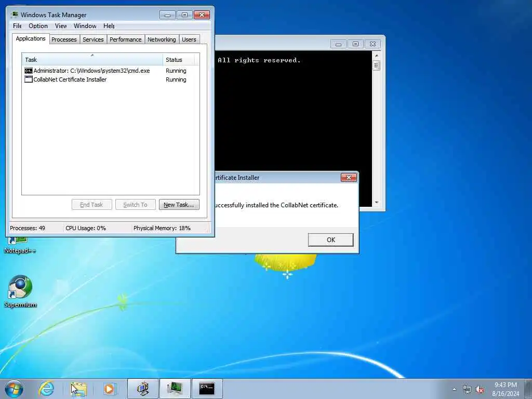The width and height of the screenshot is (532, 399).
Task: Switch to Applications tab
Action: click(31, 38)
